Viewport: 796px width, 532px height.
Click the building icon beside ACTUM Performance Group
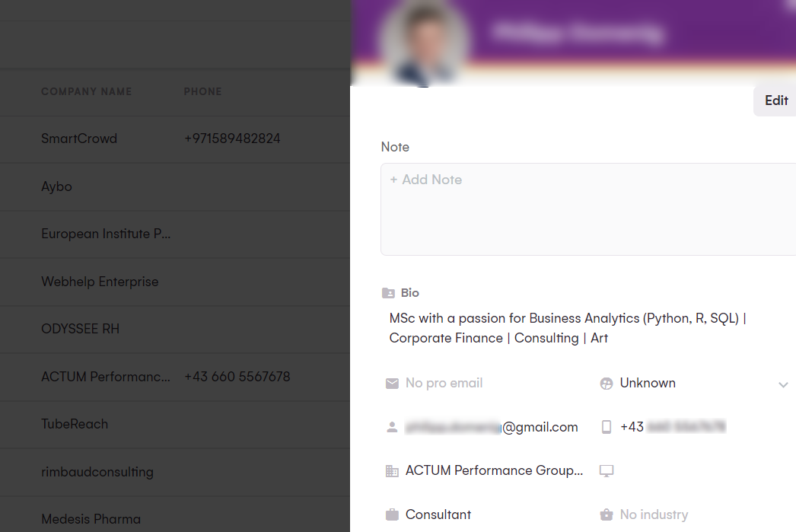pos(391,470)
